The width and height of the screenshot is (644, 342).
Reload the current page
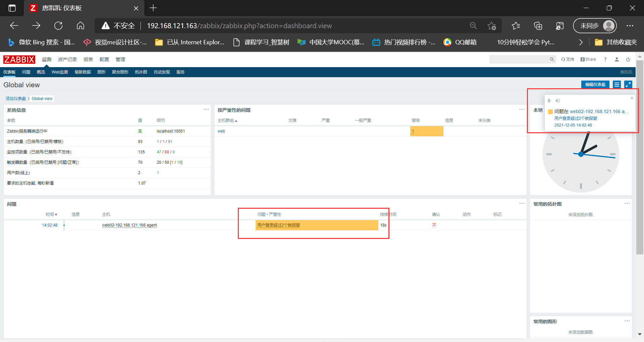[x=58, y=26]
